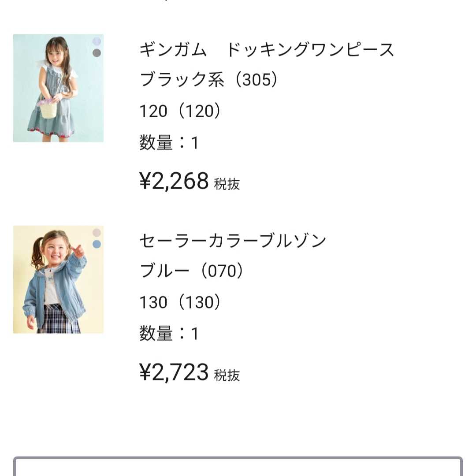Select the lavender color dot on one-piece photo
The image size is (476, 476).
pyautogui.click(x=97, y=41)
